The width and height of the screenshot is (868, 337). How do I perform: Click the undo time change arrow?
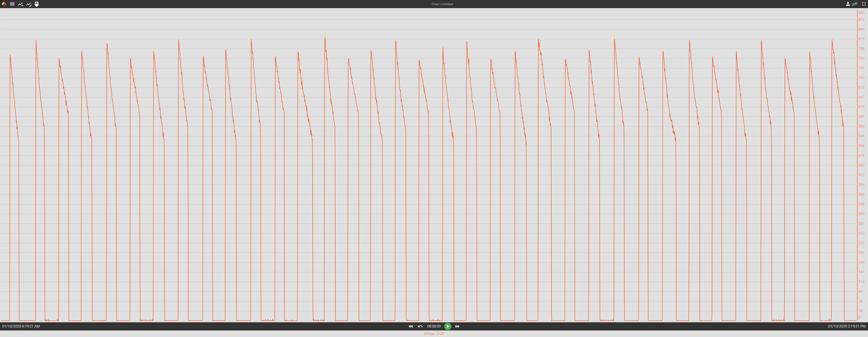[420, 326]
